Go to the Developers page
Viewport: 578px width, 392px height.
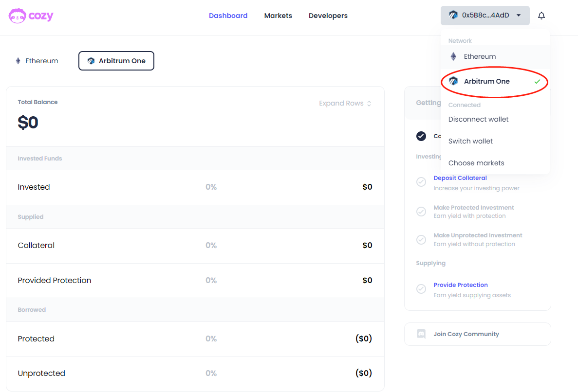click(x=328, y=16)
